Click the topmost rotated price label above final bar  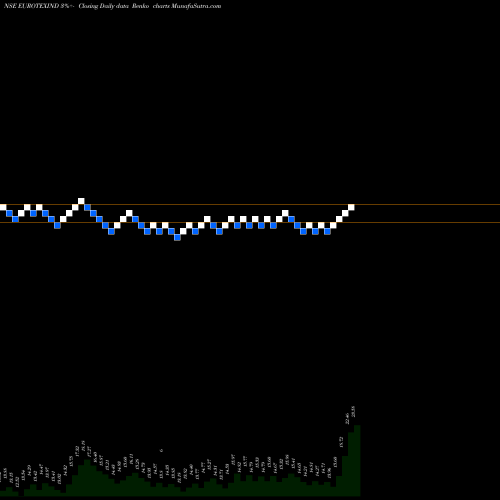[353, 412]
